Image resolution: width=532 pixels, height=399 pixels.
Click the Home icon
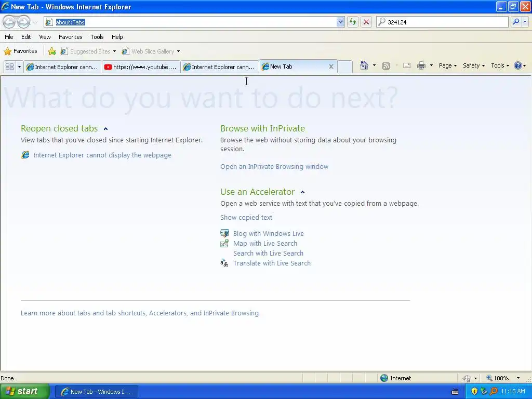pos(364,65)
